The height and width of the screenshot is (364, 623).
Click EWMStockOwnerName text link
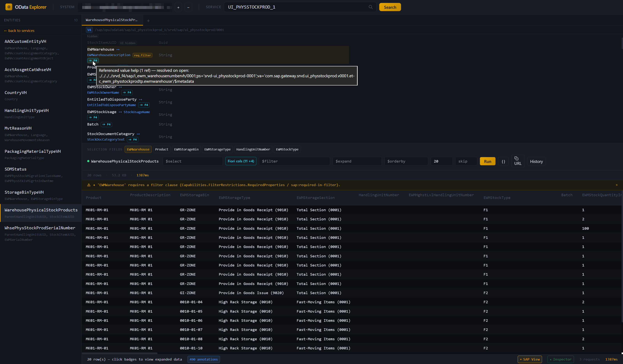(x=103, y=92)
